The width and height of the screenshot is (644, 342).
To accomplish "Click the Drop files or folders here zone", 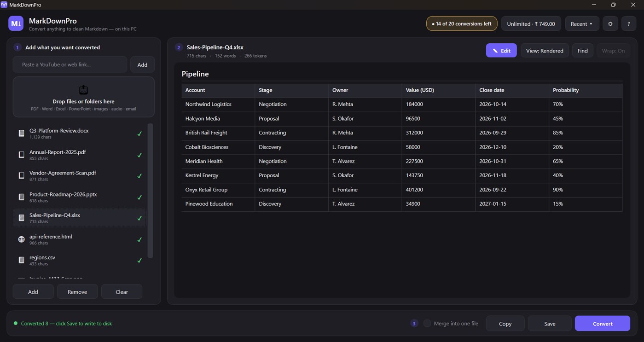I will click(x=83, y=97).
